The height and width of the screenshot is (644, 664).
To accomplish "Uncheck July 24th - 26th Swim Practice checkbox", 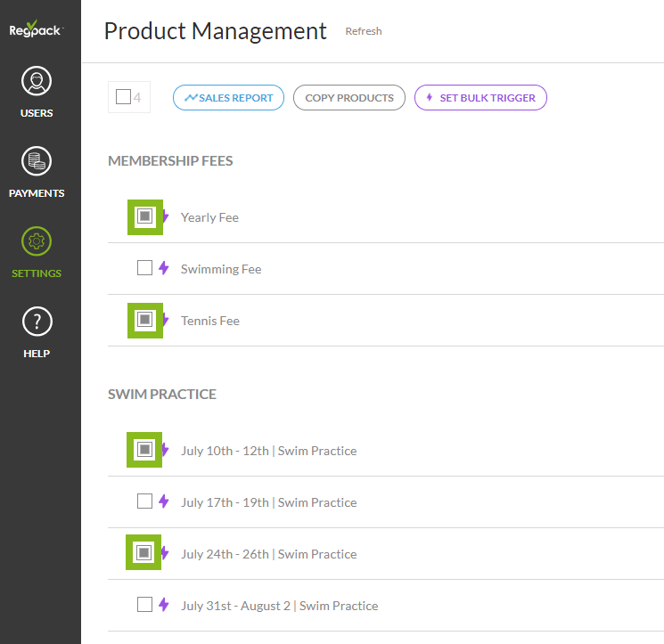I will (x=145, y=553).
